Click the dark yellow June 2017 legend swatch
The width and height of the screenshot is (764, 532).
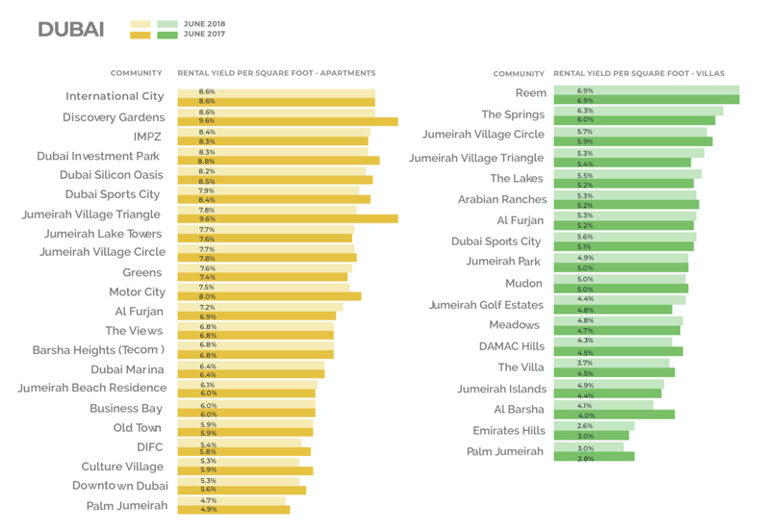[x=140, y=35]
